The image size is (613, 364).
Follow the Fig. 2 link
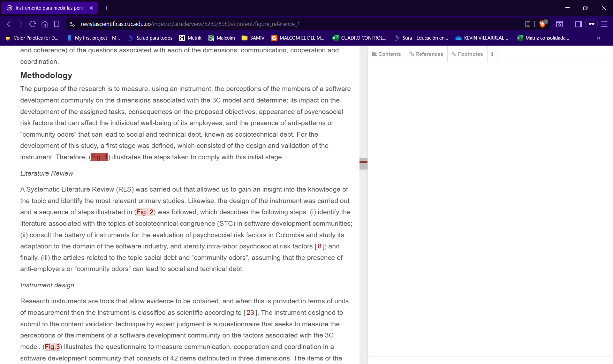pos(145,212)
